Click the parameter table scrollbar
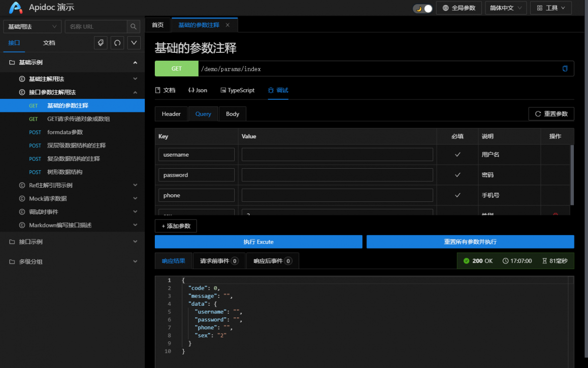588x368 pixels. [572, 175]
